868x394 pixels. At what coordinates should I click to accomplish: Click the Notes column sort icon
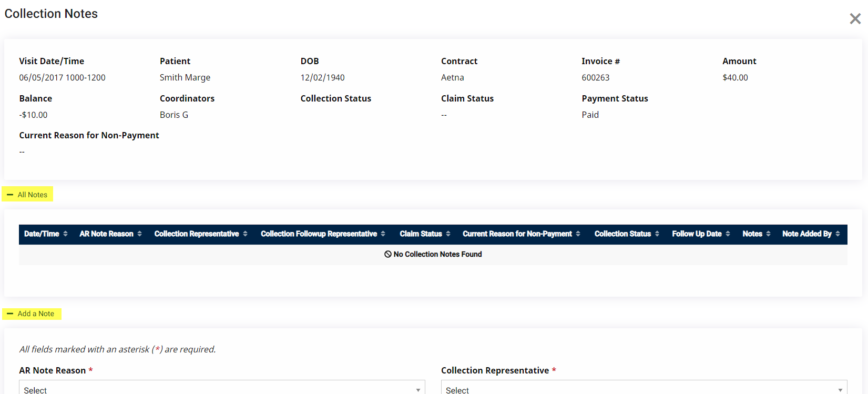pyautogui.click(x=768, y=234)
